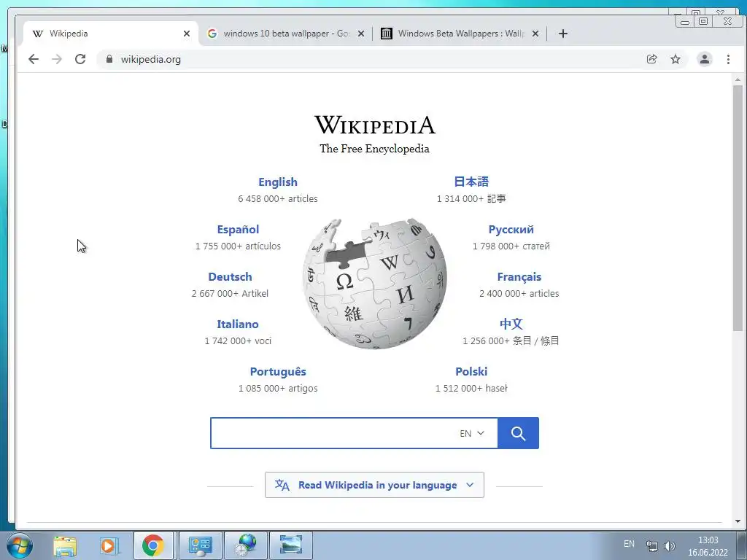This screenshot has width=747, height=560.
Task: Switch to windows 10 beta wallpaper tab
Action: tap(286, 34)
